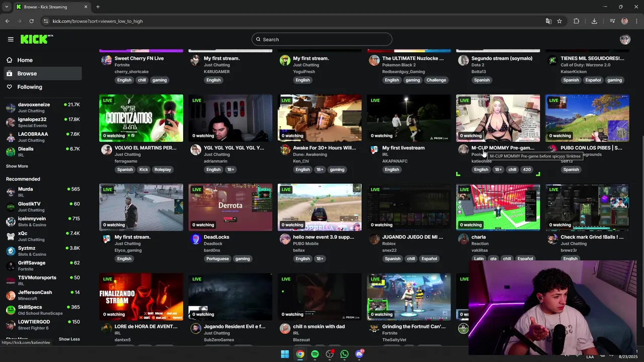Open Discord from taskbar
Screen dimensions: 644x362
[359, 354]
